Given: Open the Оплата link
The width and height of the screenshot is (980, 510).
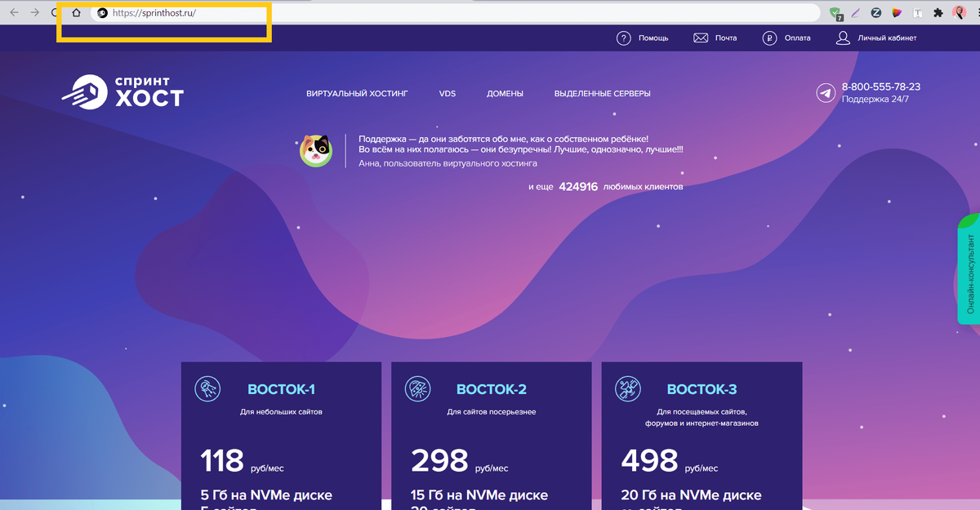Looking at the screenshot, I should (x=798, y=38).
